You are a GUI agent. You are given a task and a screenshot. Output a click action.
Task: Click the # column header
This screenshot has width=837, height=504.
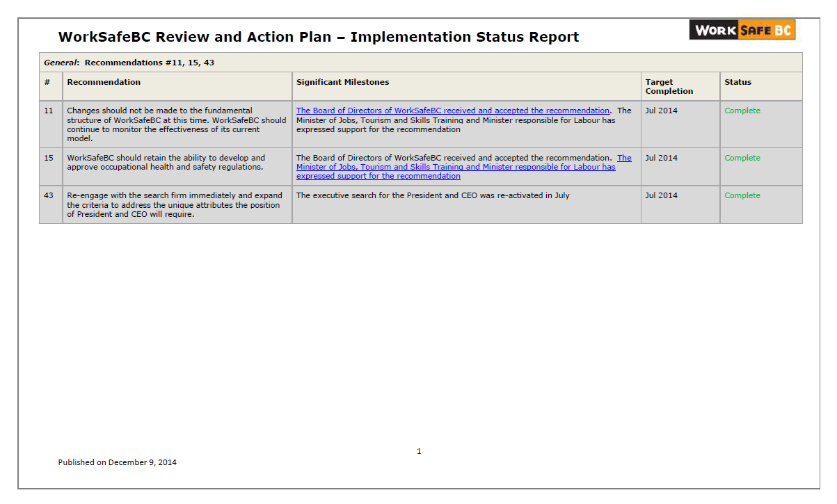tap(47, 82)
